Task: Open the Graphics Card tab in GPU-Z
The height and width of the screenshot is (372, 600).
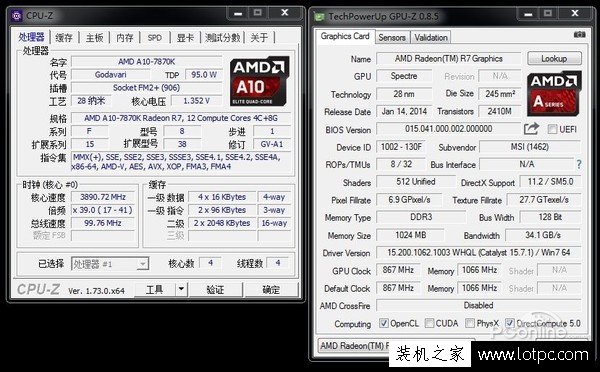Action: pyautogui.click(x=345, y=36)
